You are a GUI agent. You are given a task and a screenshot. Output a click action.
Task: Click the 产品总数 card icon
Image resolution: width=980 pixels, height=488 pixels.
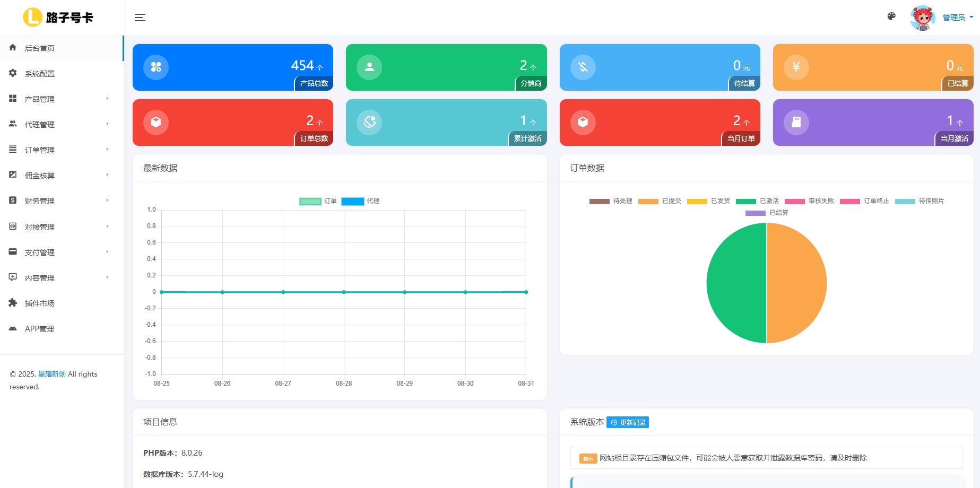click(x=156, y=67)
